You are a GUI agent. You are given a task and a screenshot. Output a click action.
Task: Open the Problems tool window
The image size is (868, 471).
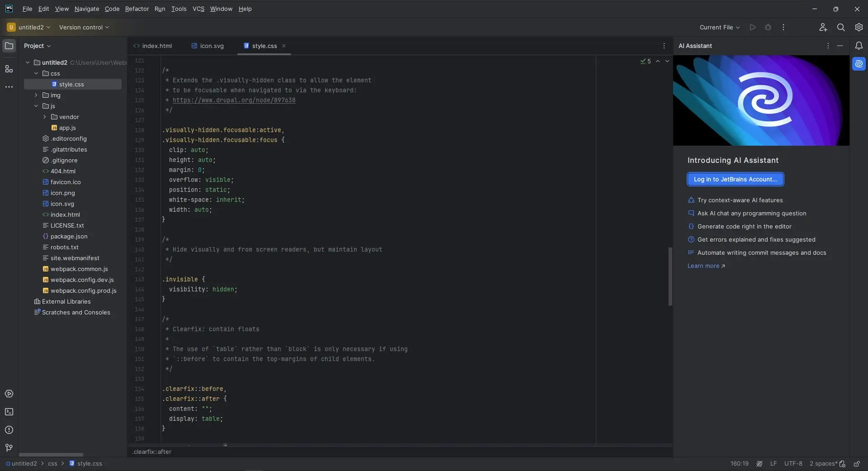[x=9, y=430]
